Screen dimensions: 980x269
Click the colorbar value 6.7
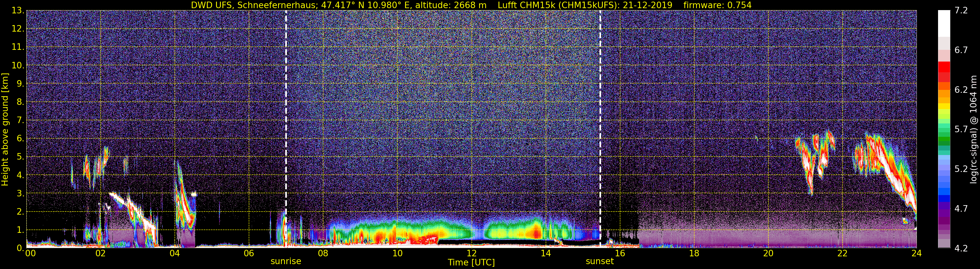961,50
